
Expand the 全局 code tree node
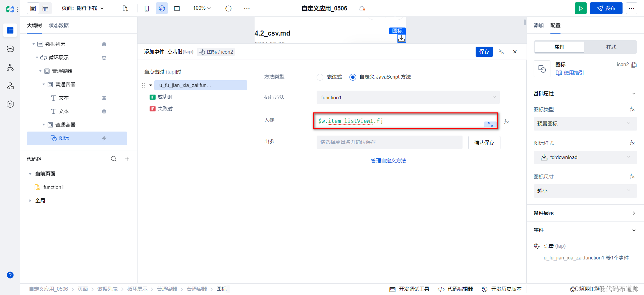tap(30, 201)
